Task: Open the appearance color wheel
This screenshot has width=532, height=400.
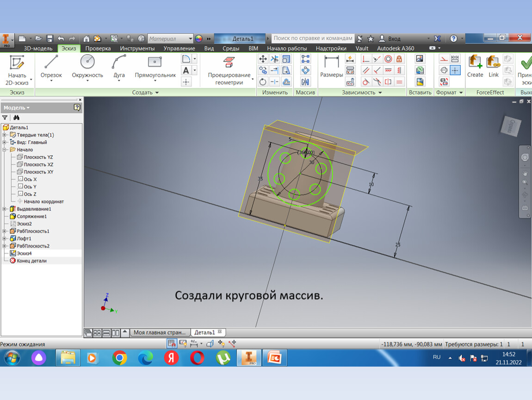Action: 199,38
